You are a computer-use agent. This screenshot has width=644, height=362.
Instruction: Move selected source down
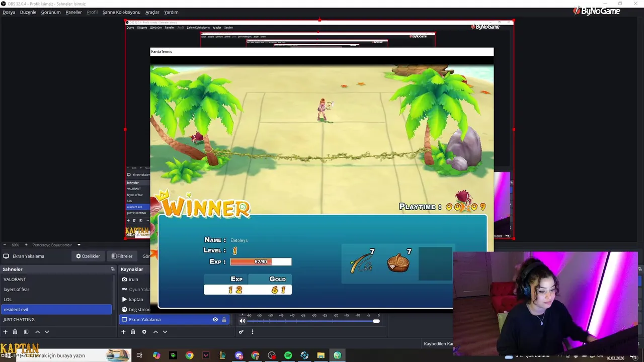pyautogui.click(x=165, y=332)
